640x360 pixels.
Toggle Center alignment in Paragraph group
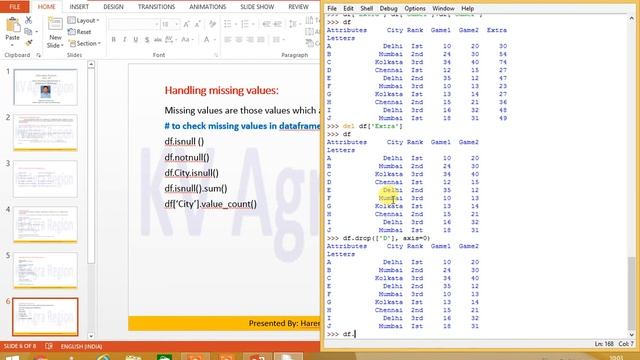[239, 40]
